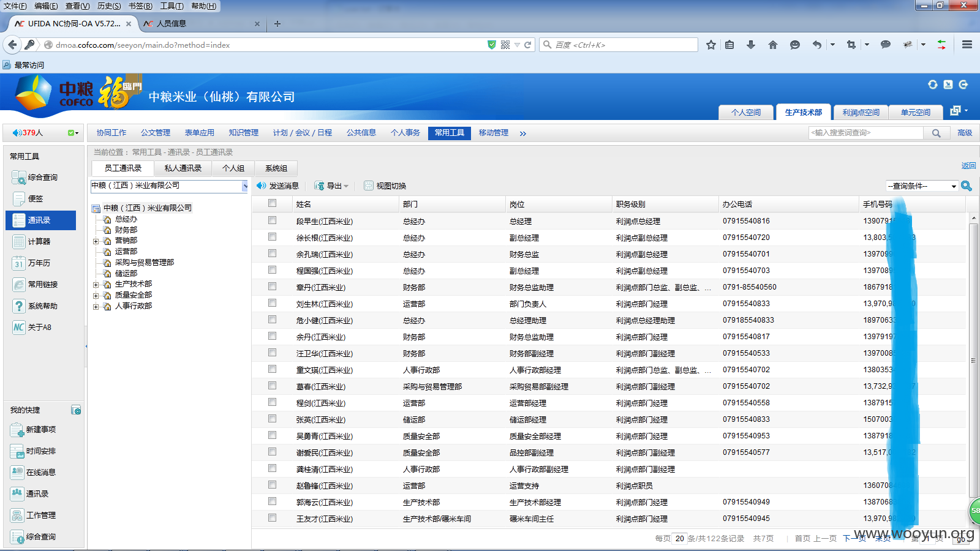Open the 协同工作 navigation menu
The height and width of the screenshot is (551, 980).
tap(111, 133)
